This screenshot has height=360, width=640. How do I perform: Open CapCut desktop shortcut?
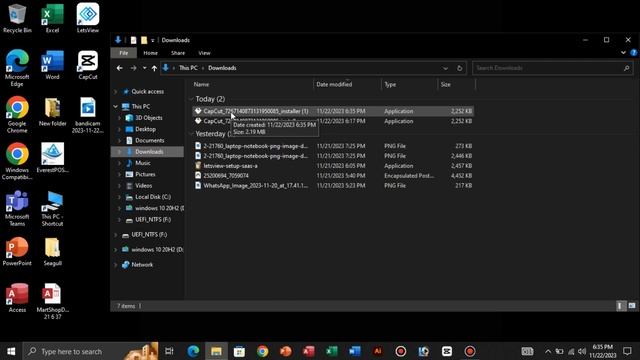pos(88,65)
